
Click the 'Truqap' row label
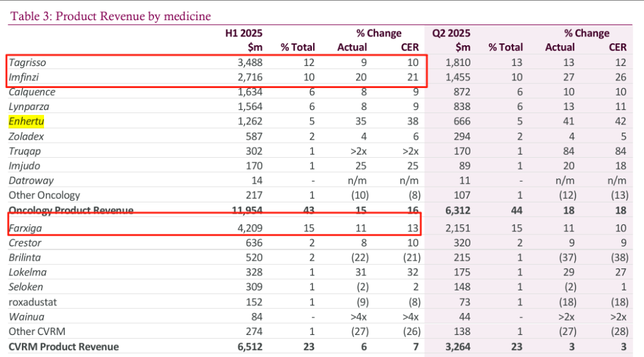click(x=25, y=151)
